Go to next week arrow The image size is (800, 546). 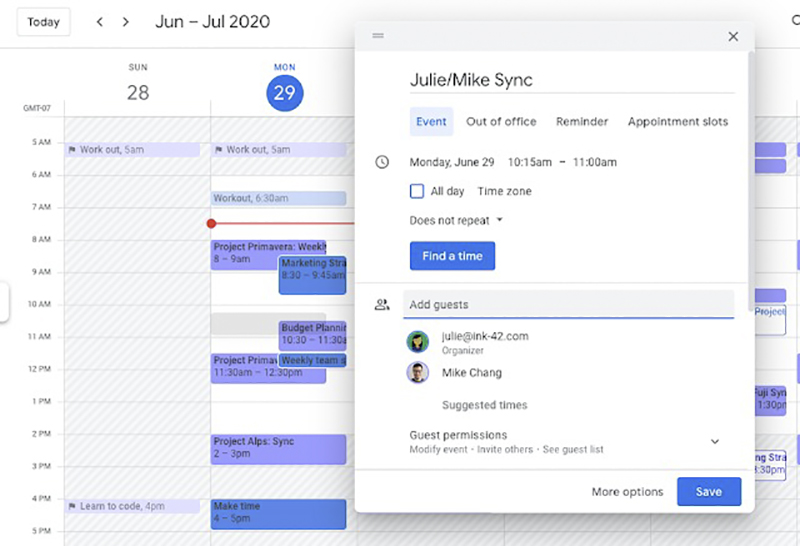click(x=126, y=22)
